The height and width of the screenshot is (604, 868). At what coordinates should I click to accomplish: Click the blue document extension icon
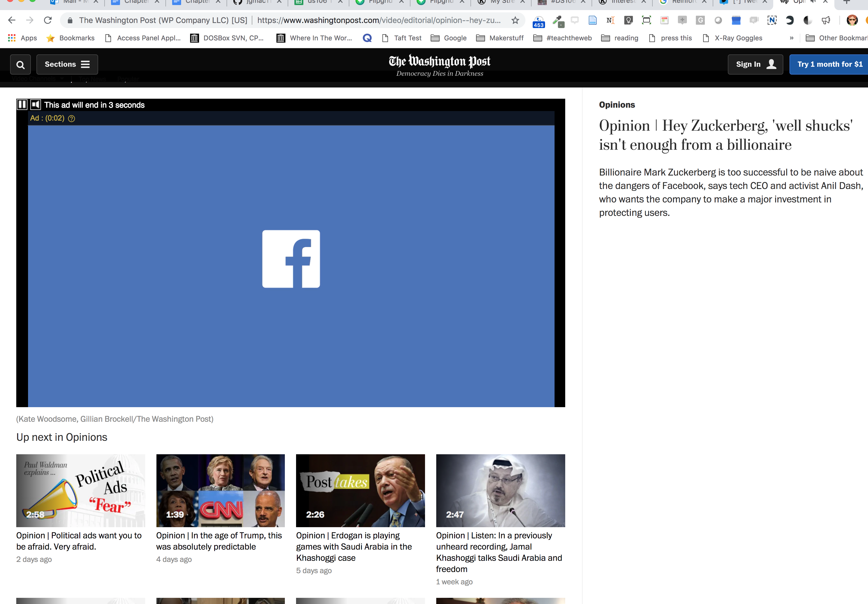[x=592, y=20]
